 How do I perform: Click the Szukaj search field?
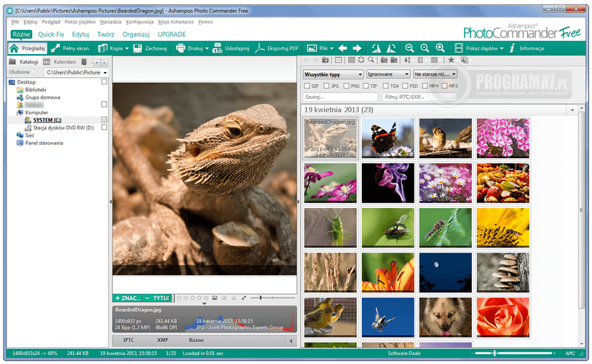[x=340, y=97]
